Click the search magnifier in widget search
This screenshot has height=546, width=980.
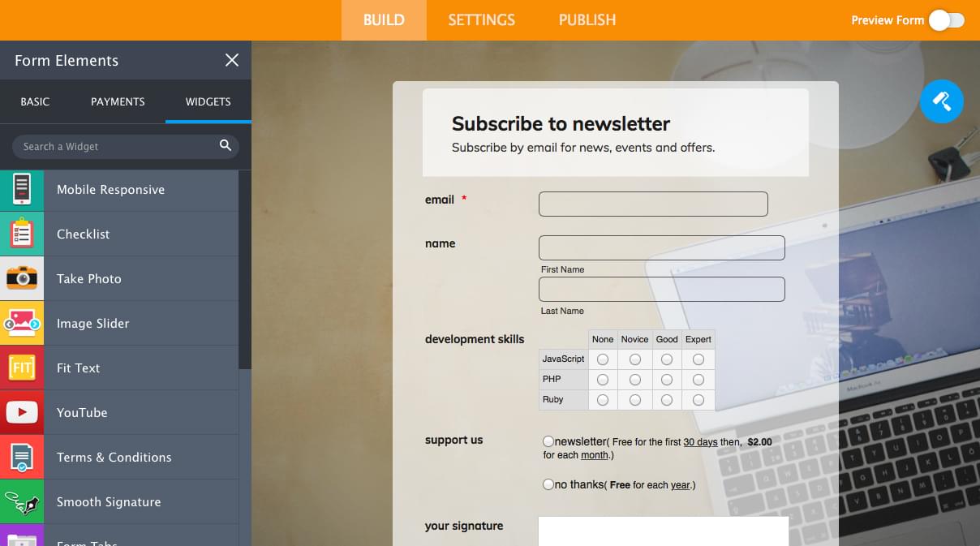pyautogui.click(x=226, y=146)
